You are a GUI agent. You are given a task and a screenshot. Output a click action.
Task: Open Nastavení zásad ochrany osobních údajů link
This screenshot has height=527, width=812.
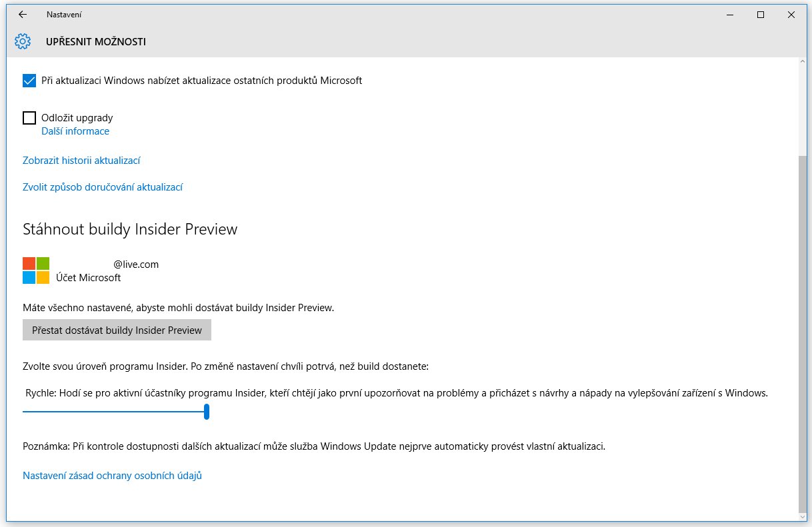pyautogui.click(x=112, y=476)
